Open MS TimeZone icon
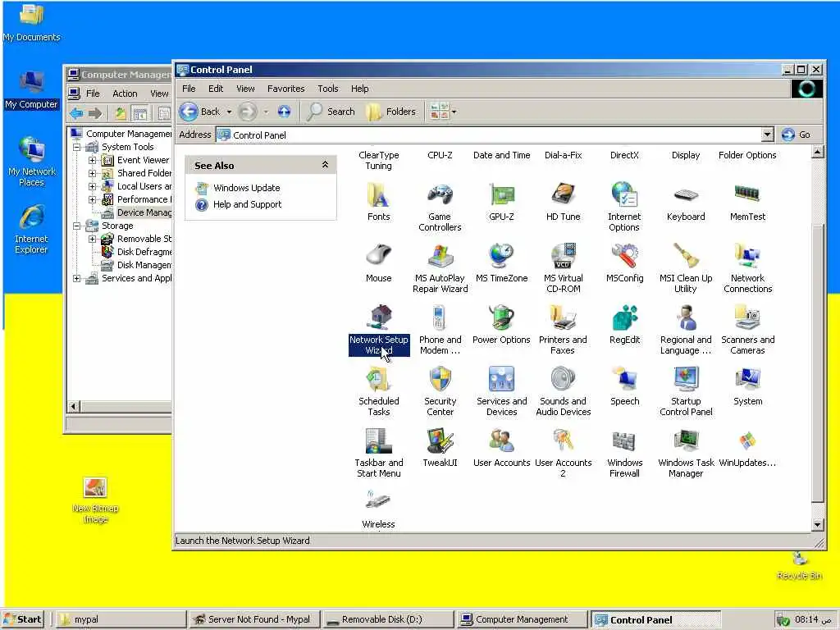The height and width of the screenshot is (630, 840). tap(501, 256)
